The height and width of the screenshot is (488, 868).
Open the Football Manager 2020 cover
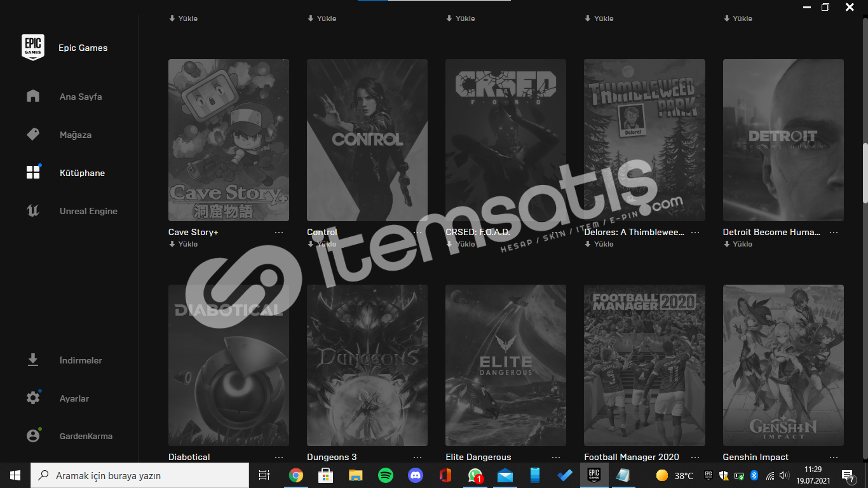(644, 365)
